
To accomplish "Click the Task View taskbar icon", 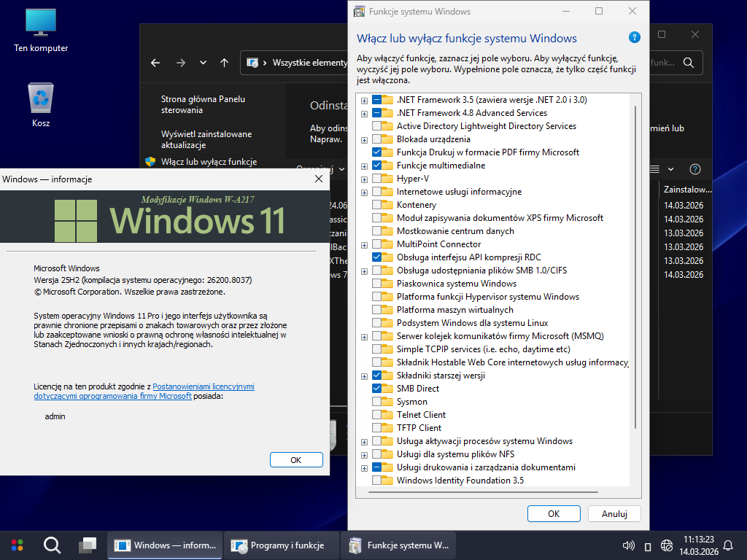I will (88, 545).
